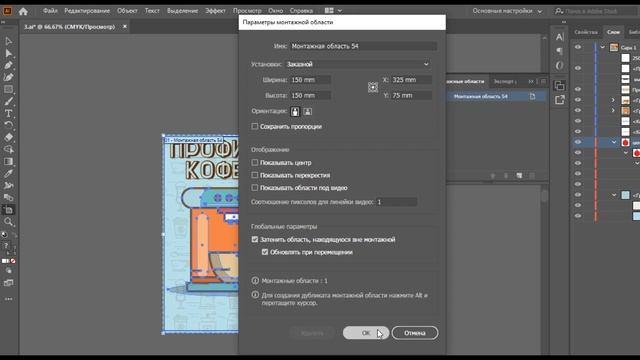The height and width of the screenshot is (360, 640).
Task: Switch to the Свойства tab
Action: pos(586,32)
